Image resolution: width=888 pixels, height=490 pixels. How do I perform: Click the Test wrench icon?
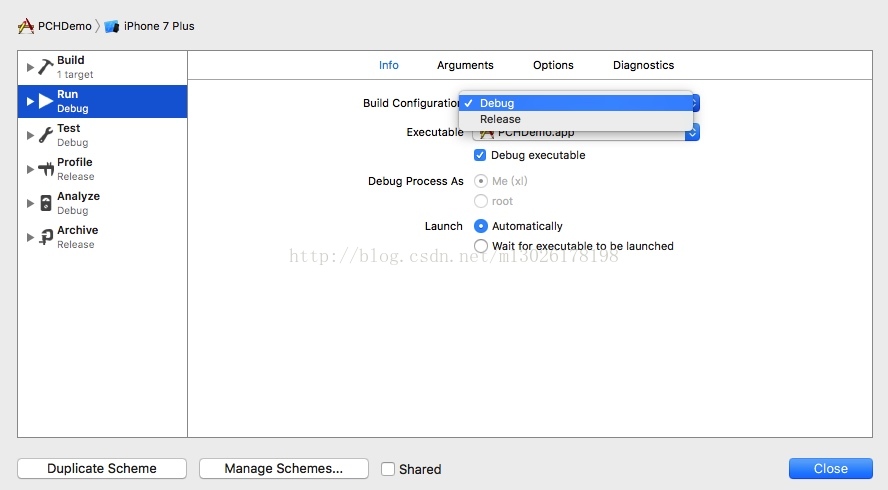pyautogui.click(x=46, y=135)
